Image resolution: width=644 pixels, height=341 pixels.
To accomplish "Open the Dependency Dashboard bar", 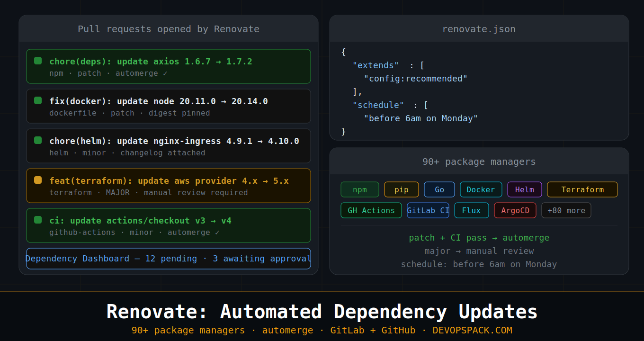I will [169, 259].
